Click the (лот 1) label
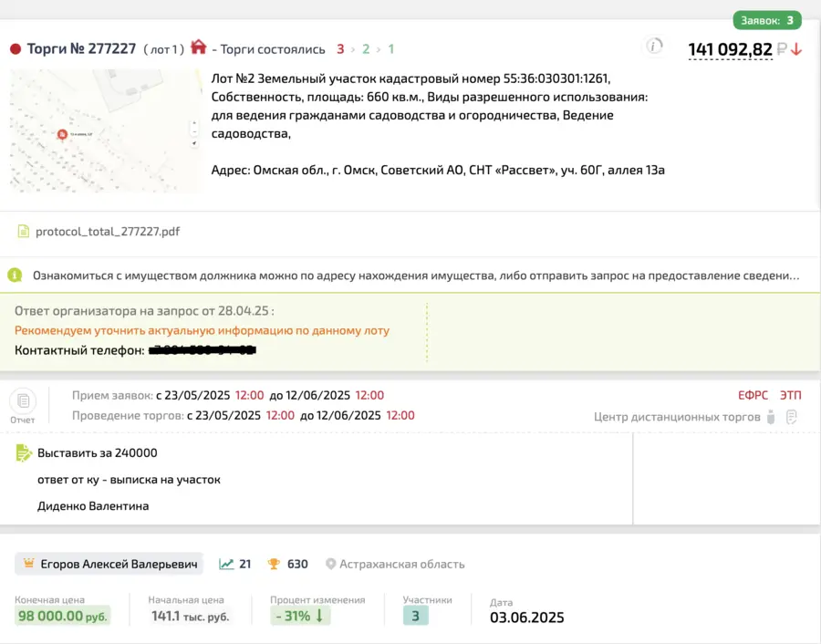 164,49
